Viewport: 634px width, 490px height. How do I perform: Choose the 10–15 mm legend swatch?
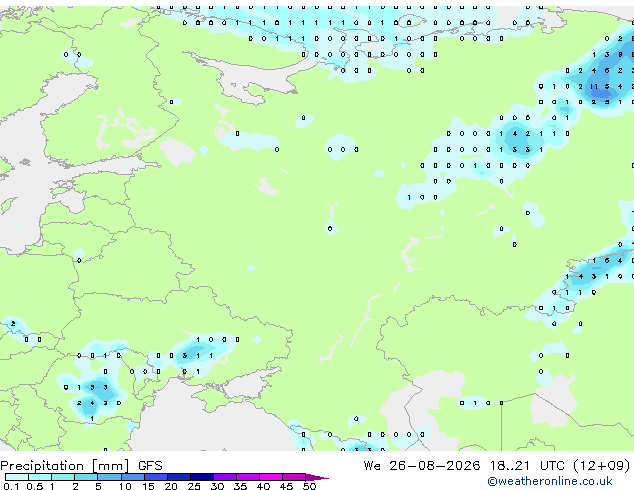(132, 477)
